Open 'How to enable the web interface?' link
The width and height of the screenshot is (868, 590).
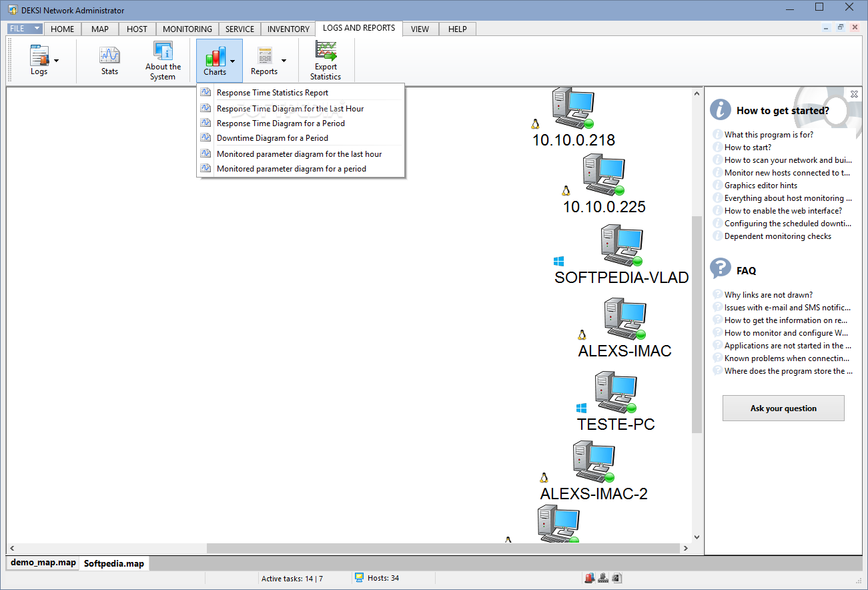pyautogui.click(x=783, y=211)
